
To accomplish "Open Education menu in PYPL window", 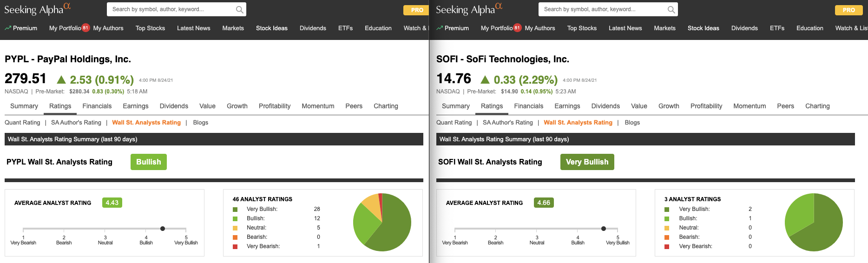I will tap(378, 28).
